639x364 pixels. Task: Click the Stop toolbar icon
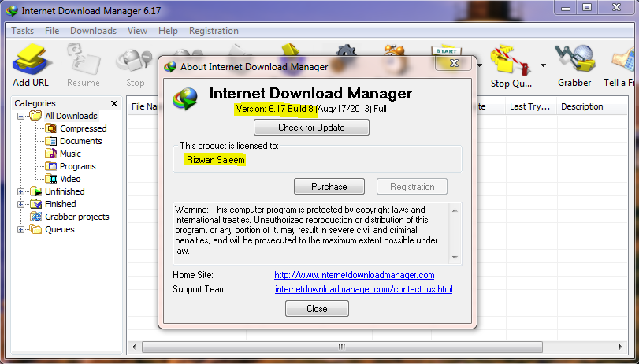(135, 67)
